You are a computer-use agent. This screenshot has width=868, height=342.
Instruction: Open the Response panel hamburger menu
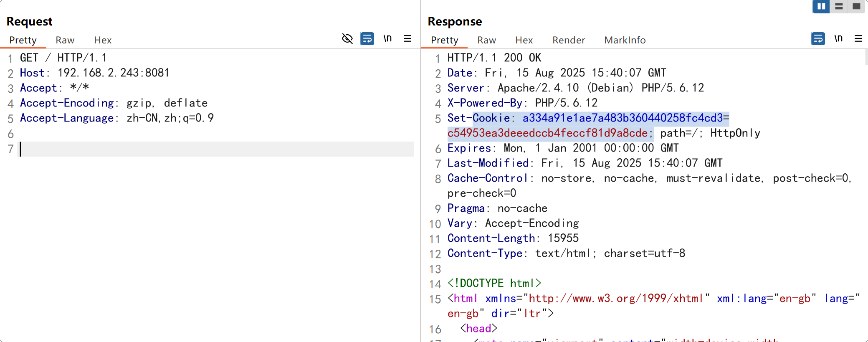(x=858, y=39)
